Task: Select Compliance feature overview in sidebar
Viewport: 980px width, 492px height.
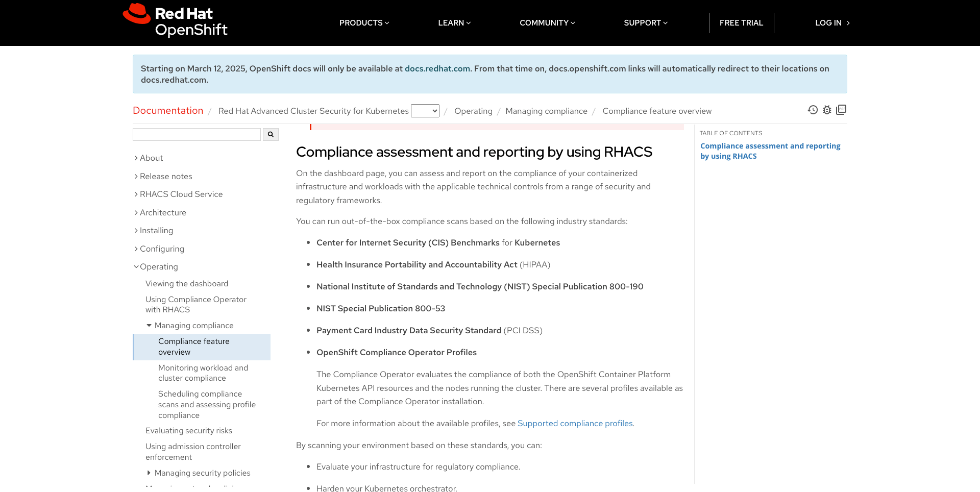Action: (202, 347)
